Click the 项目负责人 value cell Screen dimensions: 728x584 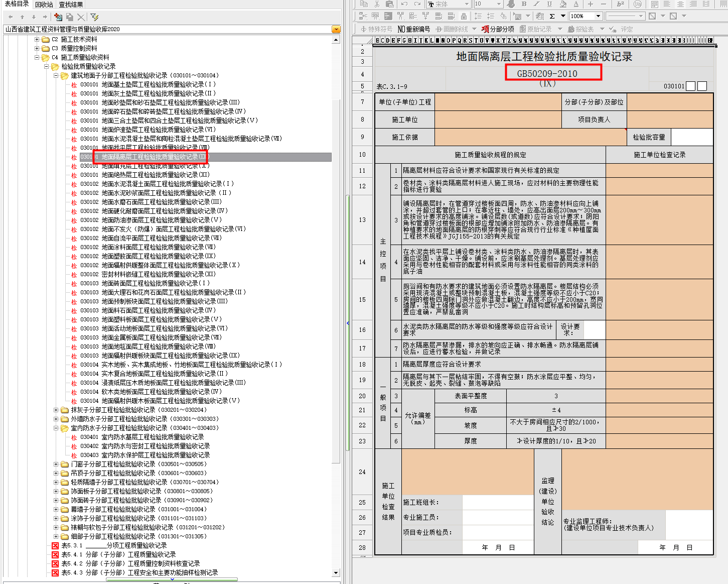click(x=670, y=120)
